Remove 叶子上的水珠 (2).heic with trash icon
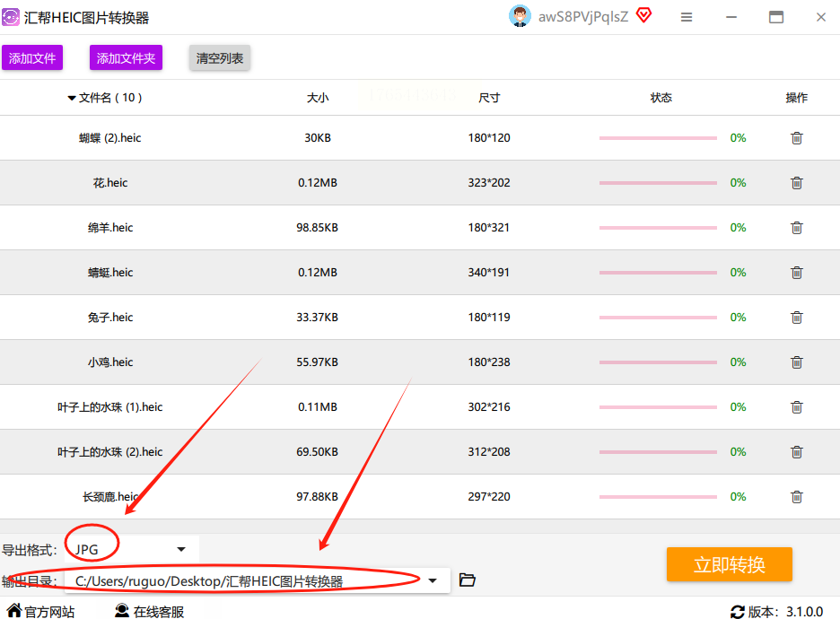The width and height of the screenshot is (840, 619). (797, 452)
